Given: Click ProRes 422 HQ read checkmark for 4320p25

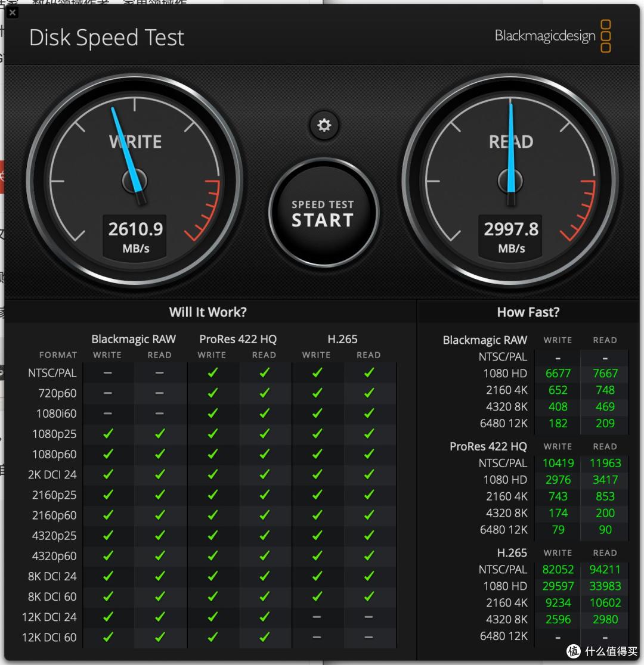Looking at the screenshot, I should [x=264, y=535].
